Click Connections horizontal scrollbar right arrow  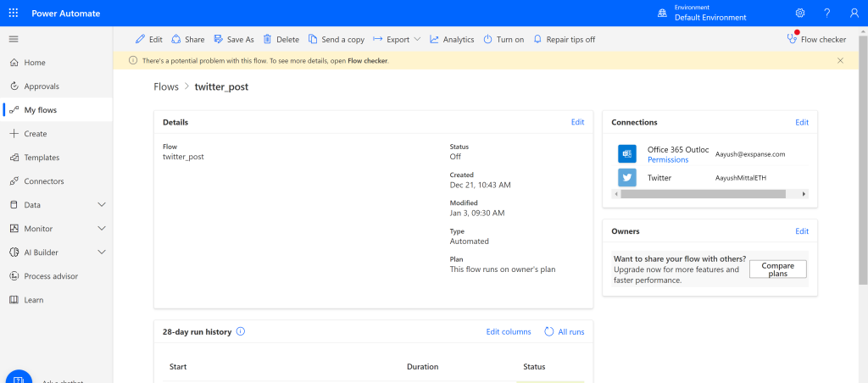click(804, 194)
